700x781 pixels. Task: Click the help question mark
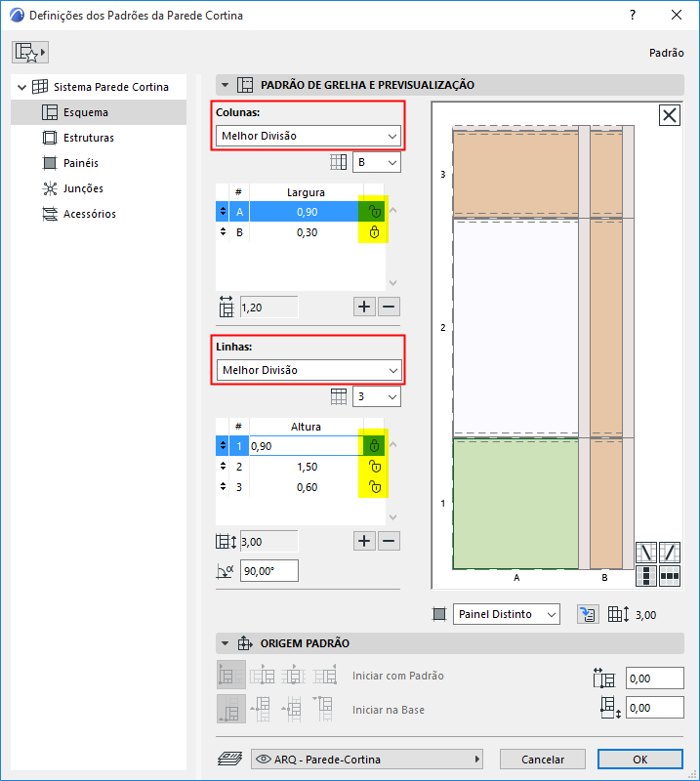click(633, 15)
